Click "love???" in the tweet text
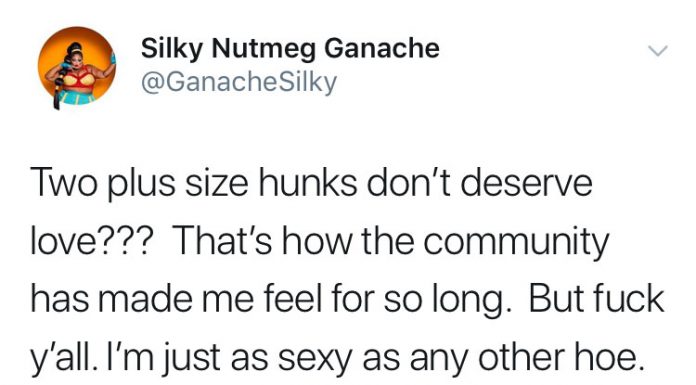The image size is (696, 385). pyautogui.click(x=92, y=242)
